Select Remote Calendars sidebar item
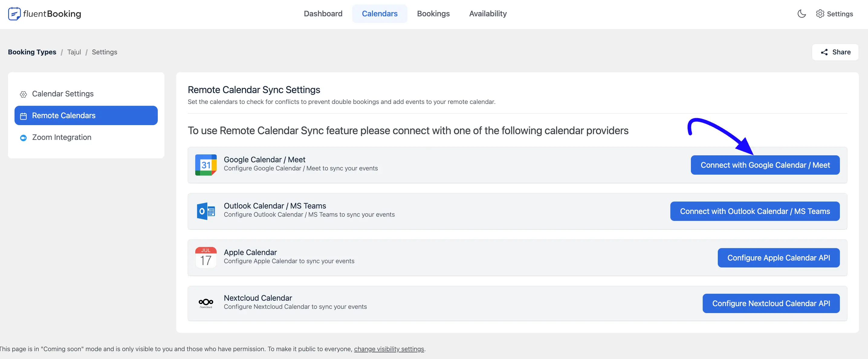The height and width of the screenshot is (359, 868). coord(86,115)
